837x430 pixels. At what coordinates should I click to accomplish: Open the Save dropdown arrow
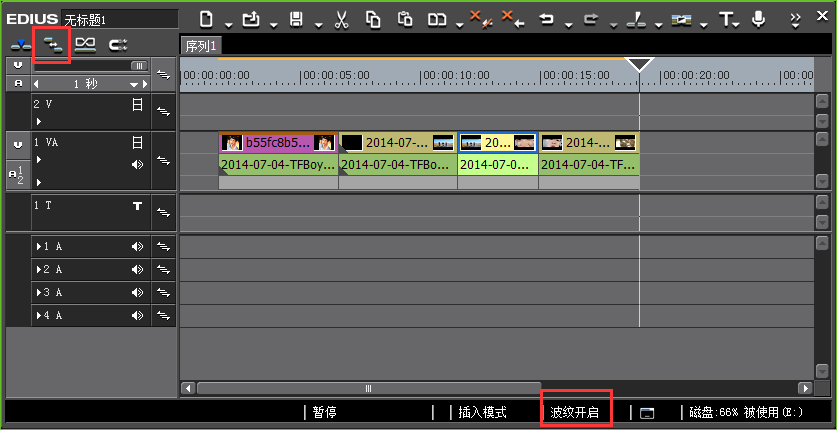click(x=318, y=25)
